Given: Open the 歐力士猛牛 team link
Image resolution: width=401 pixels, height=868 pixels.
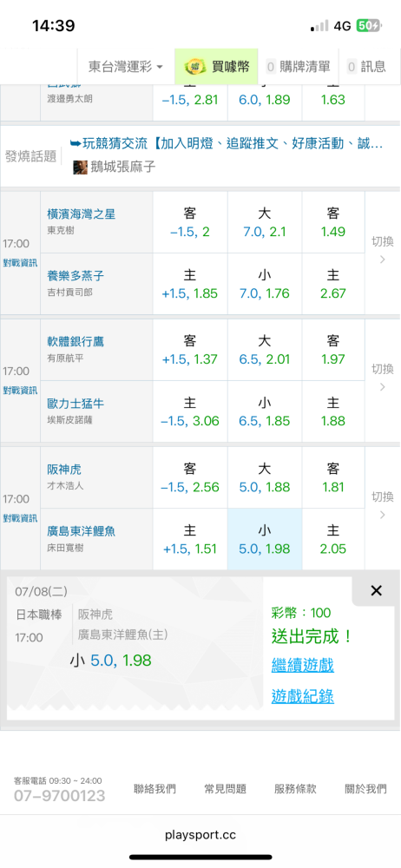Looking at the screenshot, I should click(x=76, y=404).
